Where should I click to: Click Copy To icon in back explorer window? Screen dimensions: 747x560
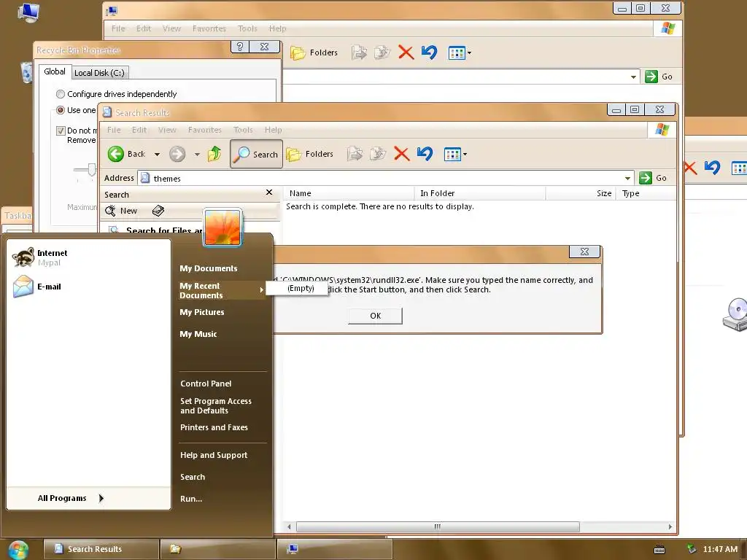(x=382, y=52)
